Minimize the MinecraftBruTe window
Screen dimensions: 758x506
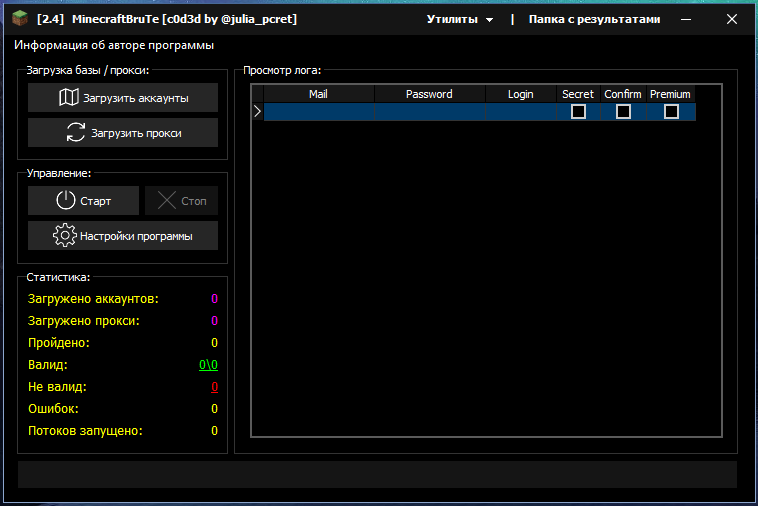click(686, 19)
